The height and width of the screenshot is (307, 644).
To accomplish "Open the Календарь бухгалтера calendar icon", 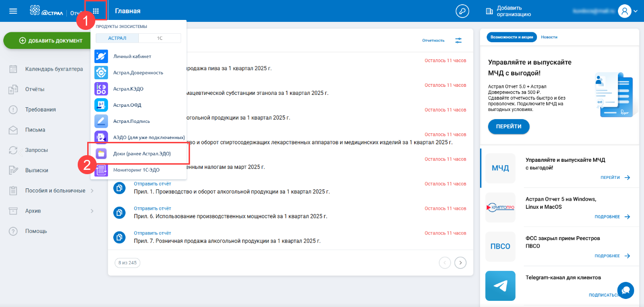I will [x=13, y=69].
